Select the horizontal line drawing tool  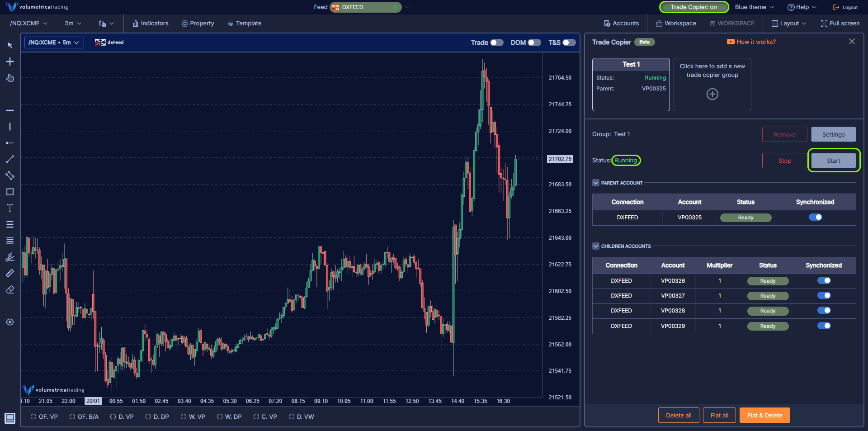[x=10, y=110]
